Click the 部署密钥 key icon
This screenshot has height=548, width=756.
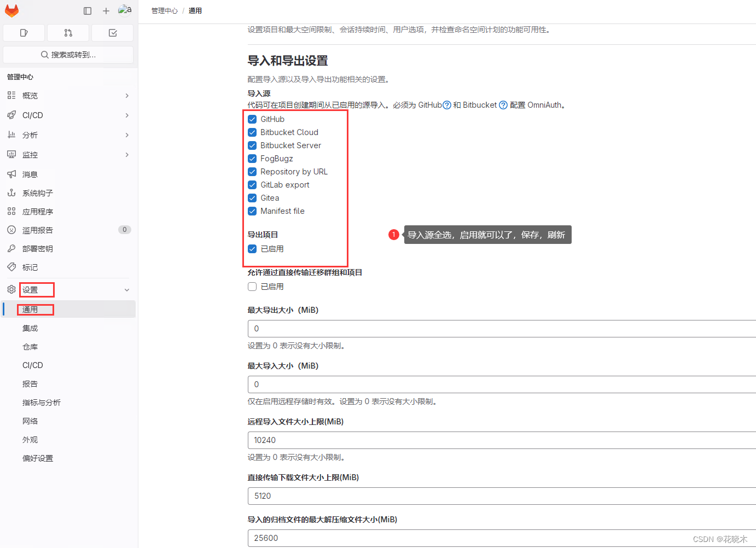(11, 248)
